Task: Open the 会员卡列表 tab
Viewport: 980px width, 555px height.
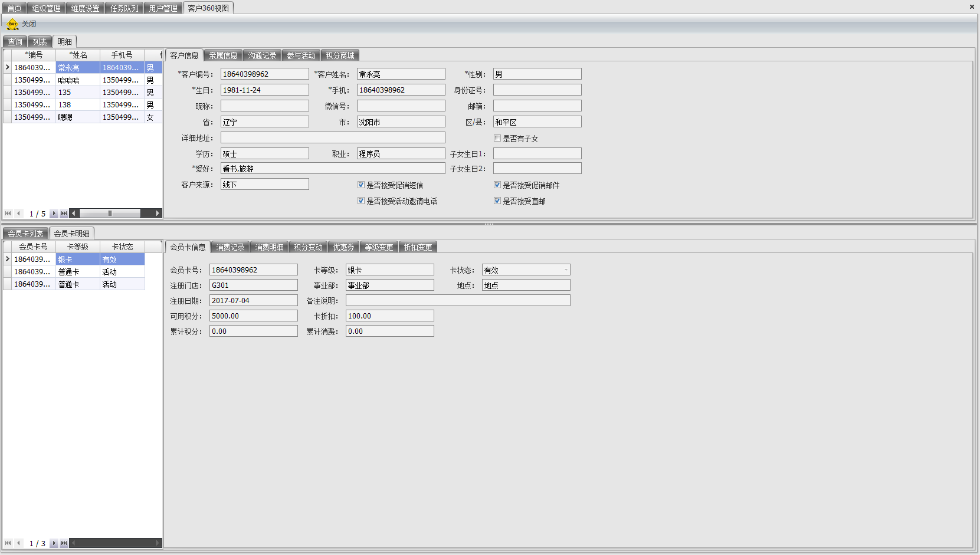Action: (25, 234)
